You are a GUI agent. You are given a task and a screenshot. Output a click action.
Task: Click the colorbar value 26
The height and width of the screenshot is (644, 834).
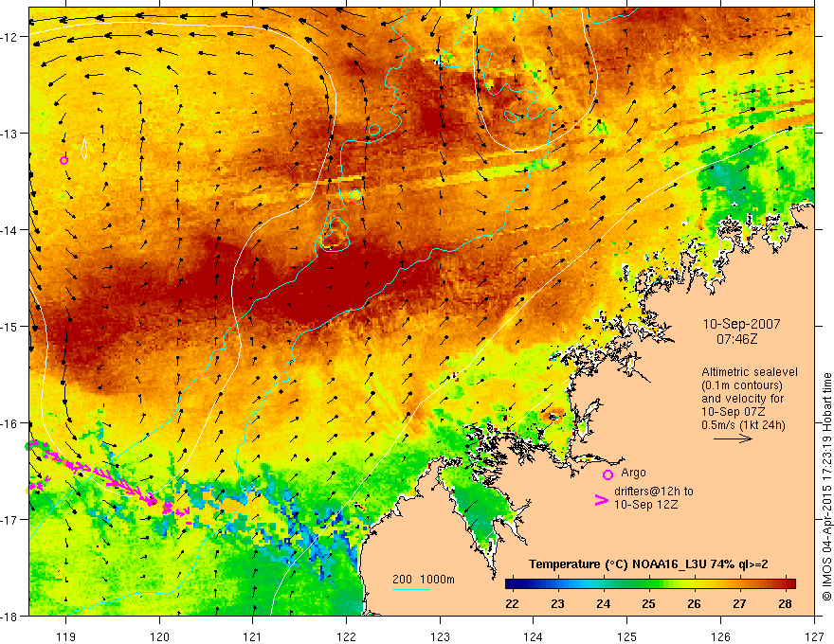point(694,603)
